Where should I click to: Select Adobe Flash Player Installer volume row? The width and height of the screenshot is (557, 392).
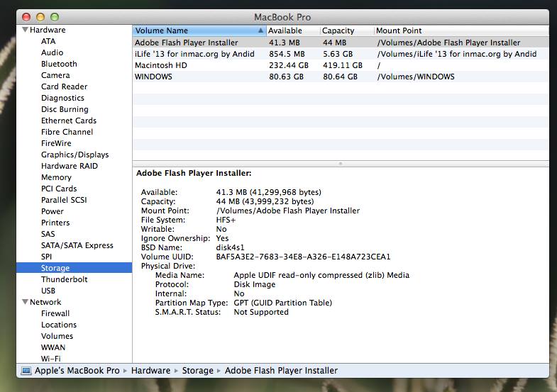341,43
